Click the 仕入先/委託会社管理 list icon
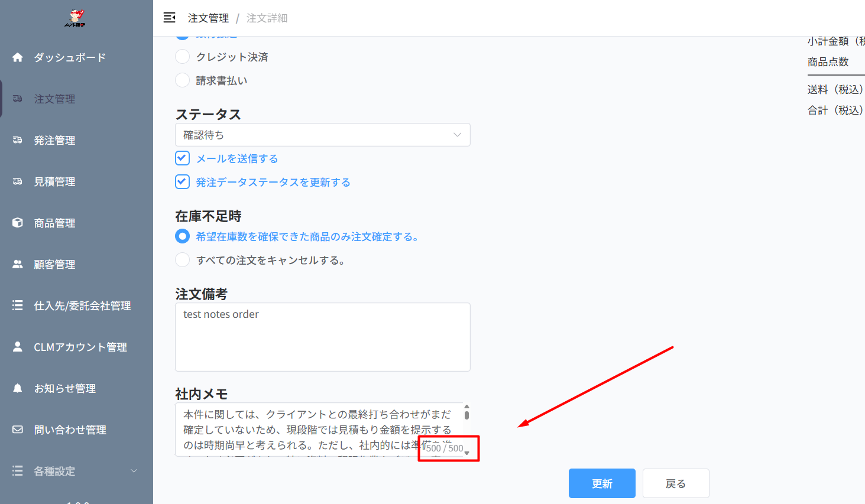The height and width of the screenshot is (504, 865). pyautogui.click(x=18, y=305)
